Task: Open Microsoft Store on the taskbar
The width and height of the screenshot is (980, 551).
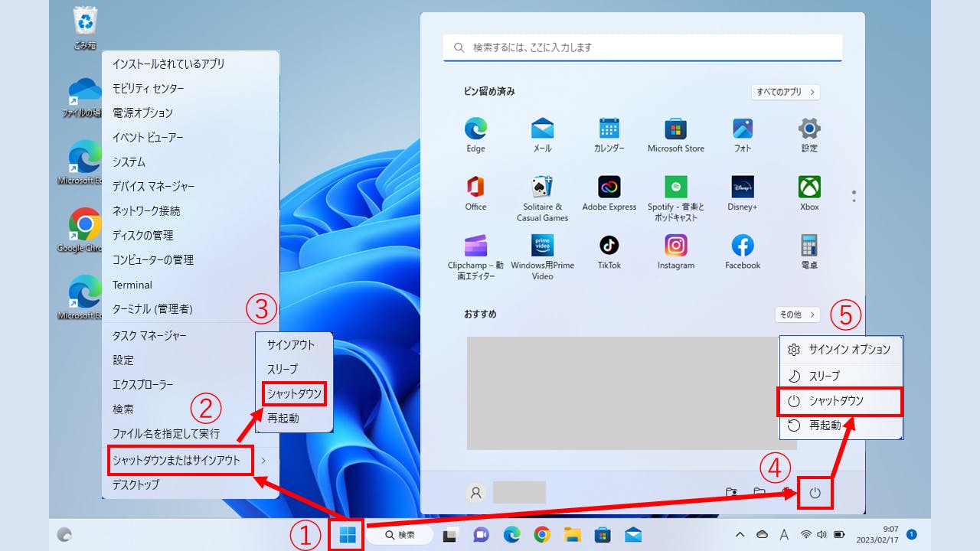Action: (603, 535)
